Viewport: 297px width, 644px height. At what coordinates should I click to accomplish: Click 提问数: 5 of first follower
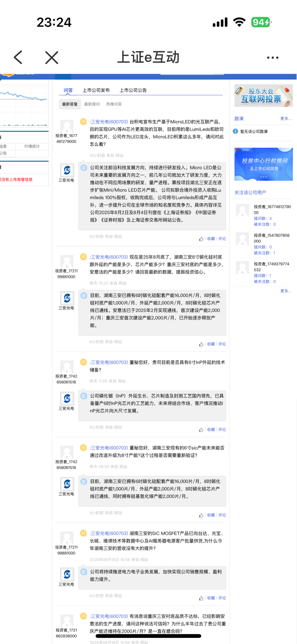tap(263, 219)
